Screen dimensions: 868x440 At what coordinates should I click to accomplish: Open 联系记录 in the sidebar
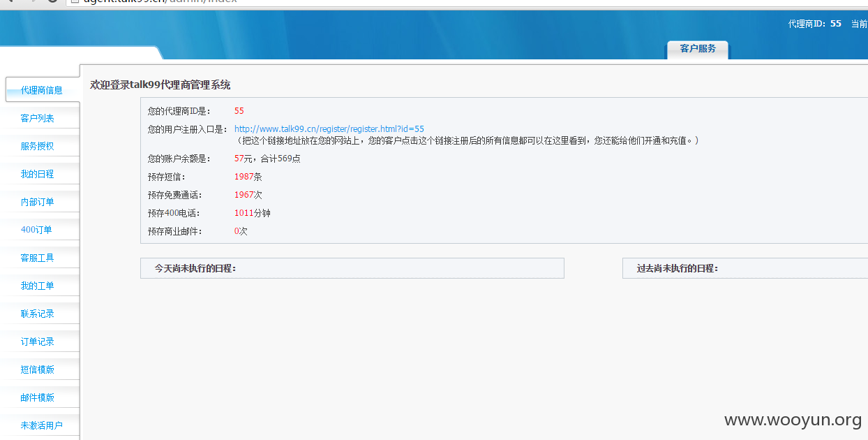(38, 314)
